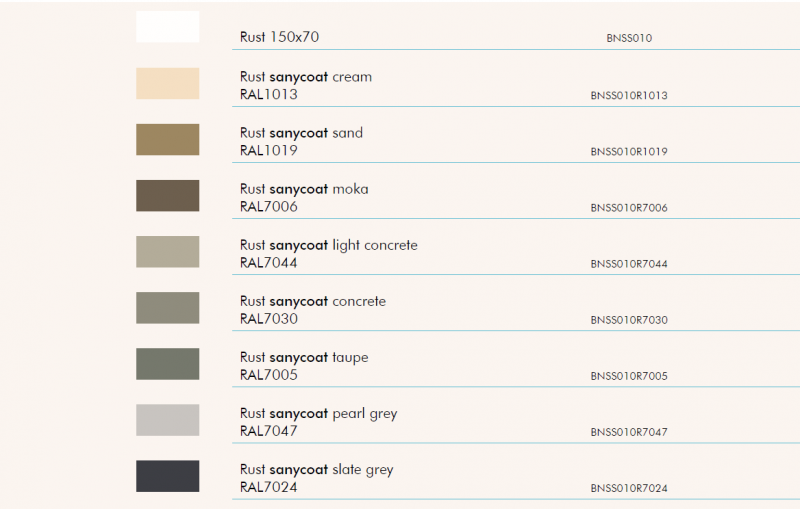Pick the pearl grey RAL7047 swatch
Screen dimensions: 800x509
click(167, 420)
